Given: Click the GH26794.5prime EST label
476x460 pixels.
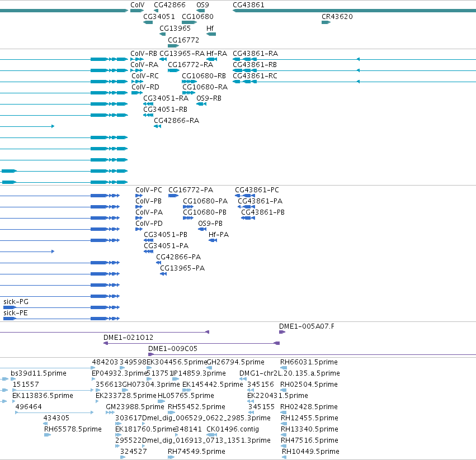Looking at the screenshot, I should [x=235, y=362].
